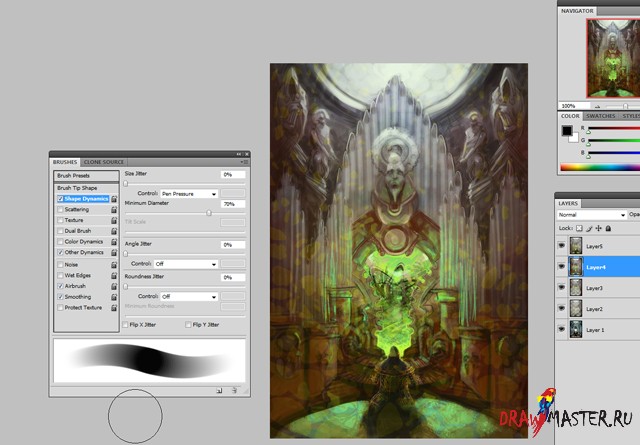Select the Color panel tab
The width and height of the screenshot is (640, 445).
point(570,116)
